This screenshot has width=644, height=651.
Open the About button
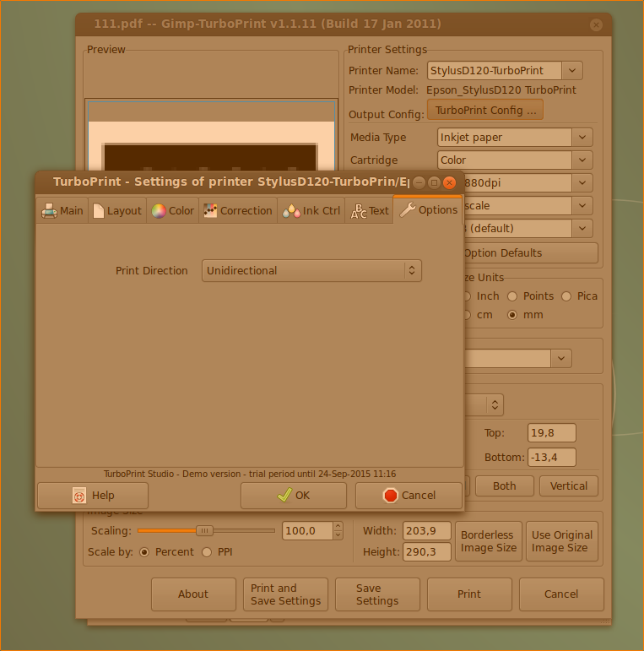click(194, 594)
